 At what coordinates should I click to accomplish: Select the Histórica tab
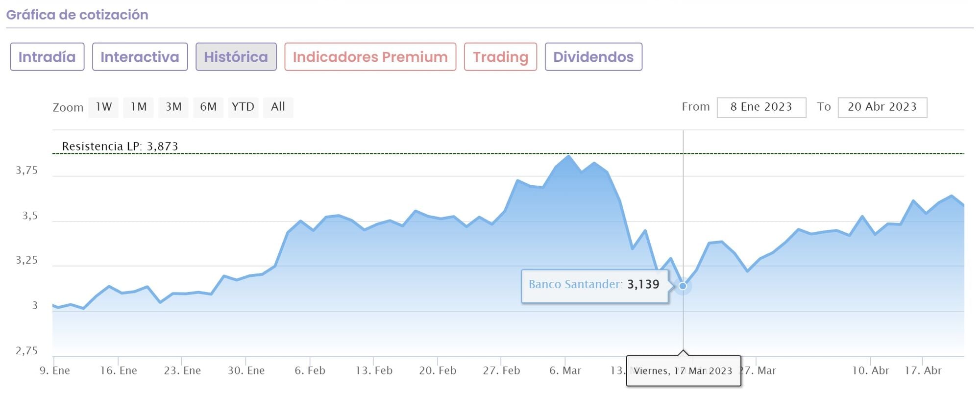pos(236,57)
